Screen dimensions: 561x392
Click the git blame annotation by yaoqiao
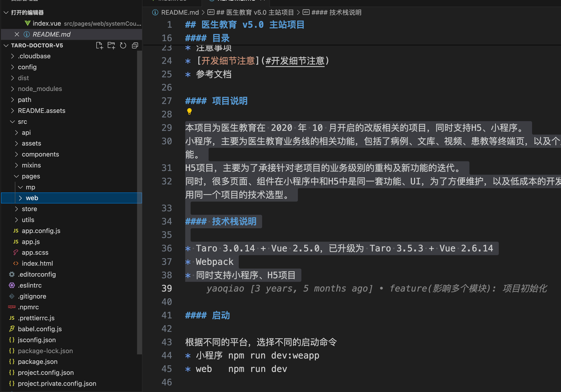tap(377, 289)
